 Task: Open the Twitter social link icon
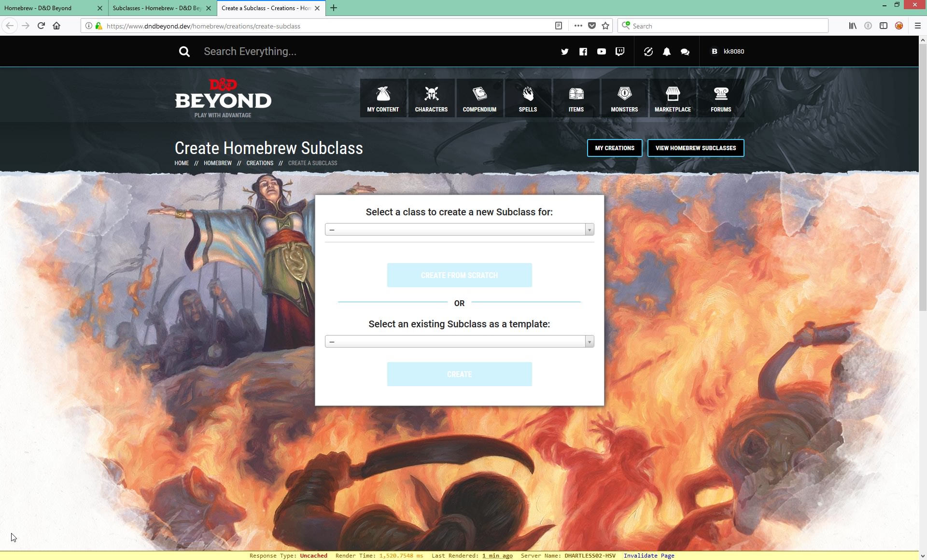coord(564,52)
